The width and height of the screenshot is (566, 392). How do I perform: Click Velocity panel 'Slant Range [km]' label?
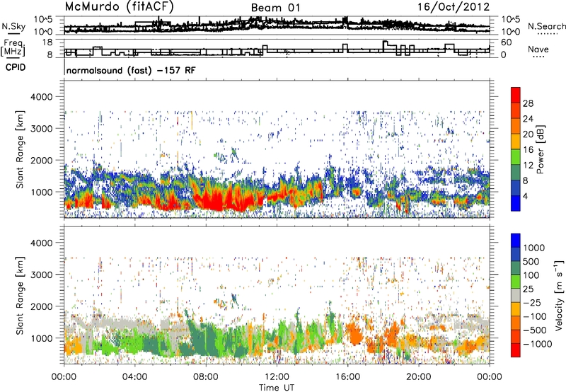(x=20, y=295)
